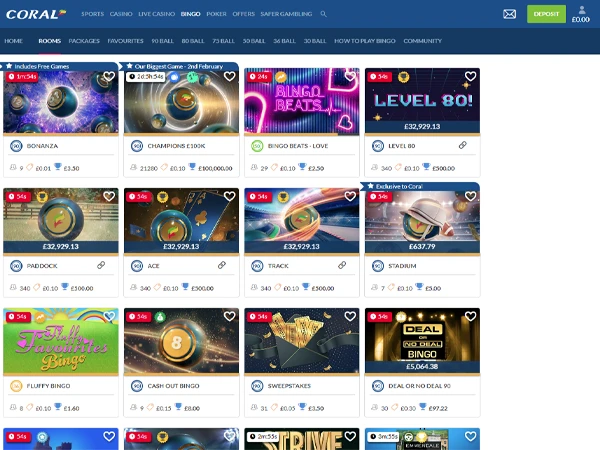600x450 pixels.
Task: Click the link icon on Track card
Action: (342, 265)
